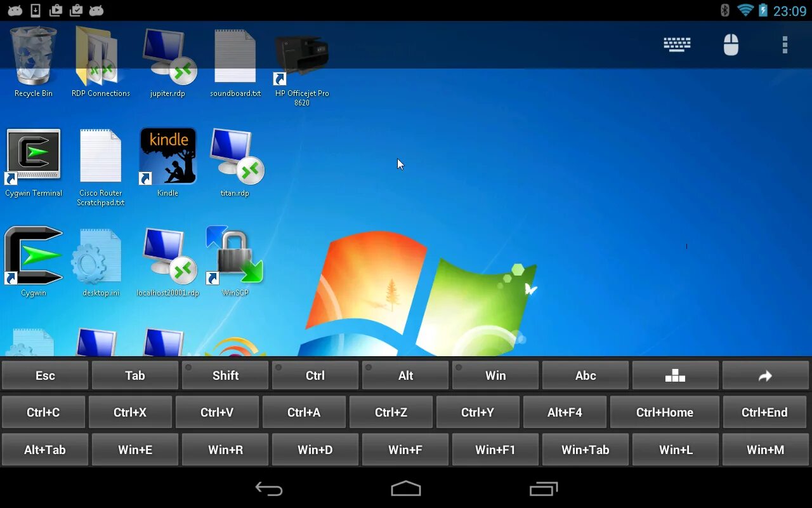812x508 pixels.
Task: Send the Alt+F4 close shortcut
Action: point(565,412)
